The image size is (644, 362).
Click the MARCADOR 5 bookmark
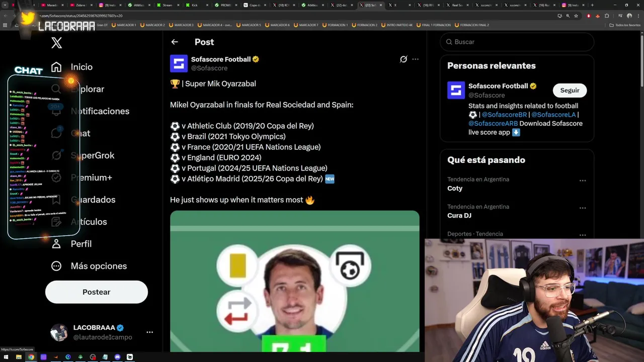pyautogui.click(x=249, y=25)
